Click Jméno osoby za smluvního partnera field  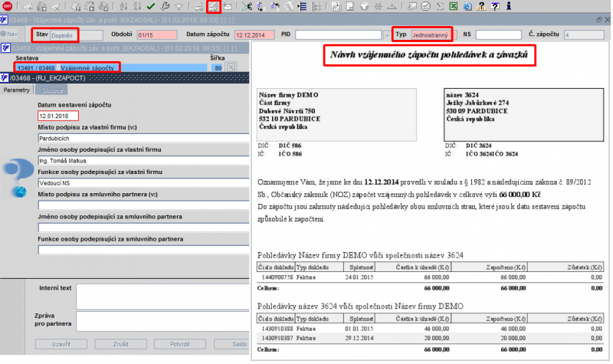point(143,228)
